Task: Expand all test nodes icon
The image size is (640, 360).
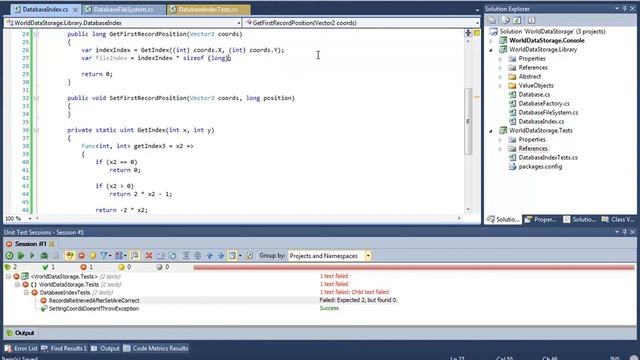Action: [x=186, y=256]
